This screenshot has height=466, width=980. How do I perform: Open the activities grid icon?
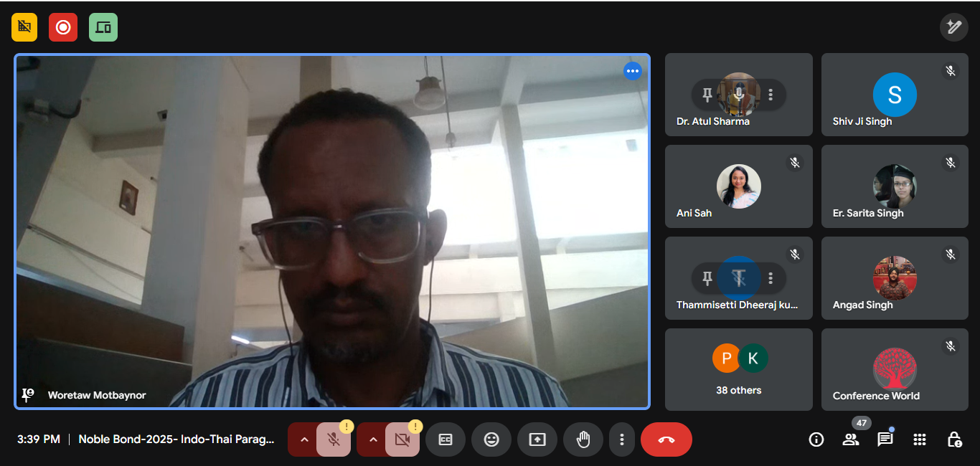pyautogui.click(x=920, y=439)
